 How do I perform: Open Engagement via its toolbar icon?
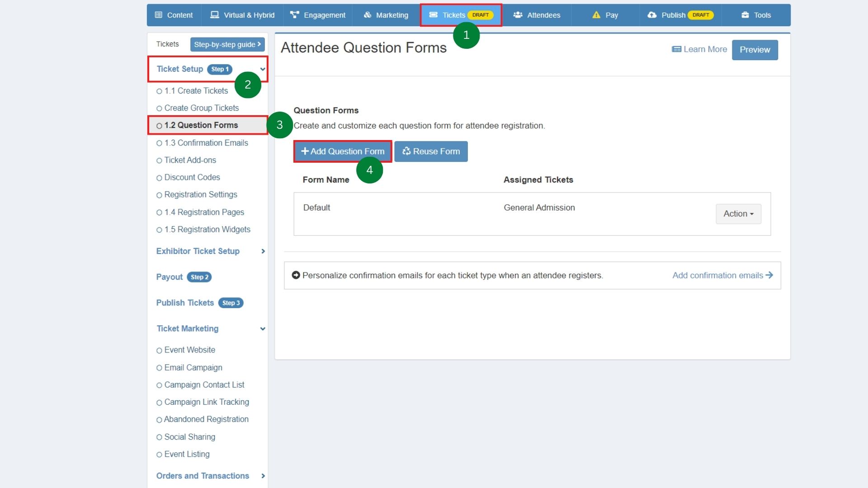coord(294,15)
